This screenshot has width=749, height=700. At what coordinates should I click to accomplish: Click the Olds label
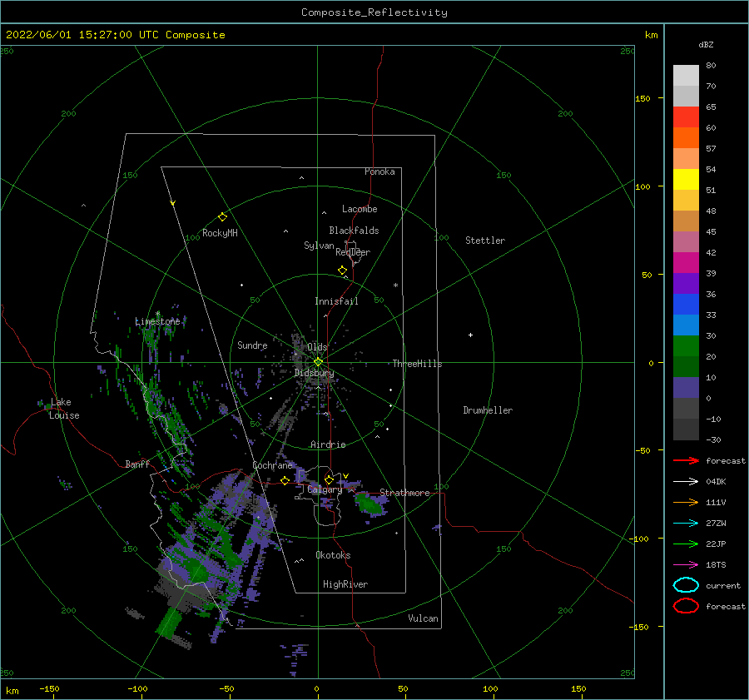(317, 347)
